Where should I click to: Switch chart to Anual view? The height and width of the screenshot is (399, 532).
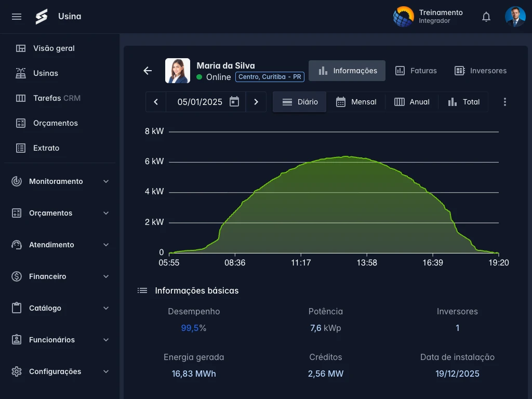pos(411,102)
